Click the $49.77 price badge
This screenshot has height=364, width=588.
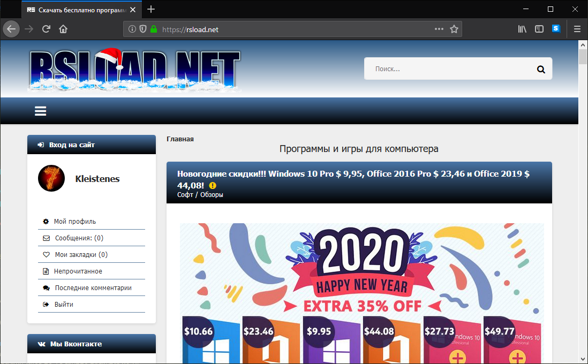[x=500, y=331]
